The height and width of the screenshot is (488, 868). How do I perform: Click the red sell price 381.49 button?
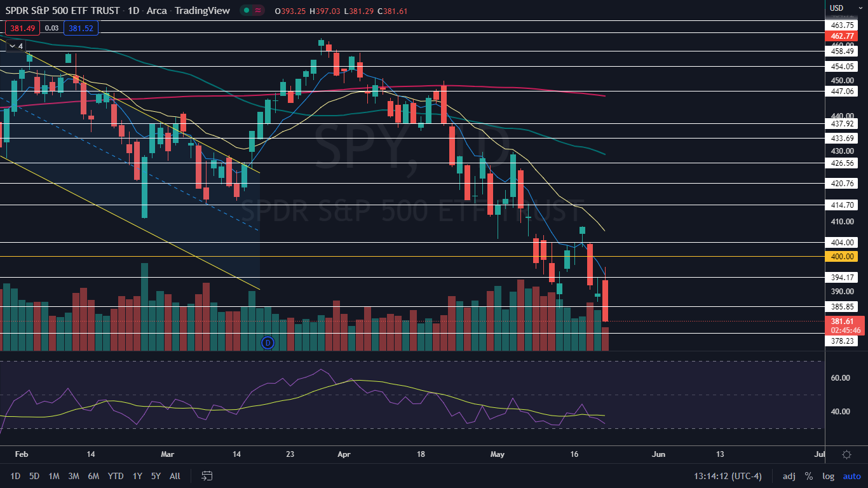22,27
